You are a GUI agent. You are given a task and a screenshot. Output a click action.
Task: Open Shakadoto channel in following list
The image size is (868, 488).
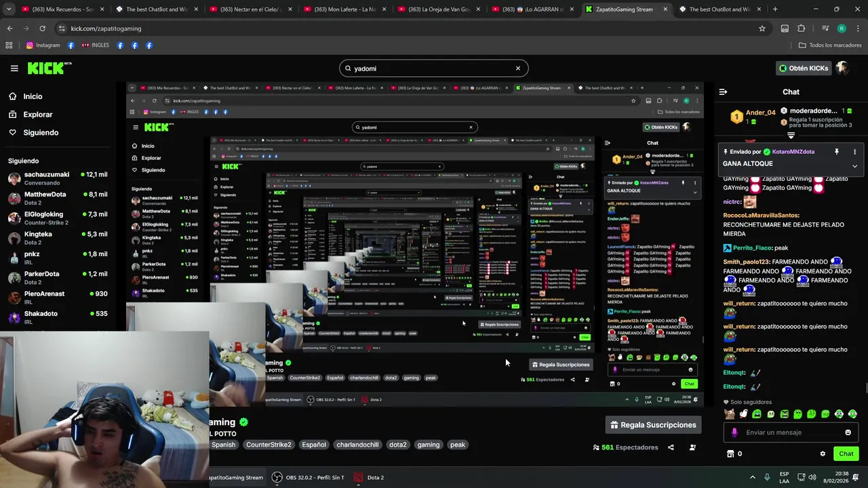pyautogui.click(x=58, y=317)
